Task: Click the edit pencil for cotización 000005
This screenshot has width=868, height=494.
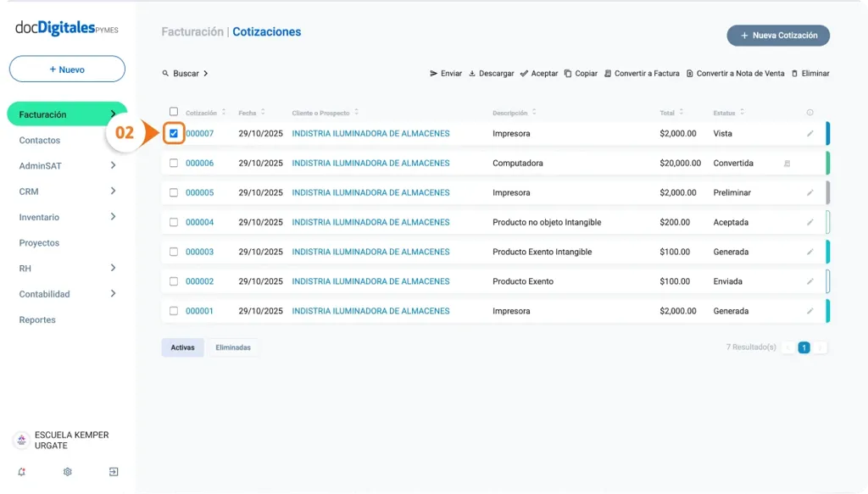Action: pos(810,192)
